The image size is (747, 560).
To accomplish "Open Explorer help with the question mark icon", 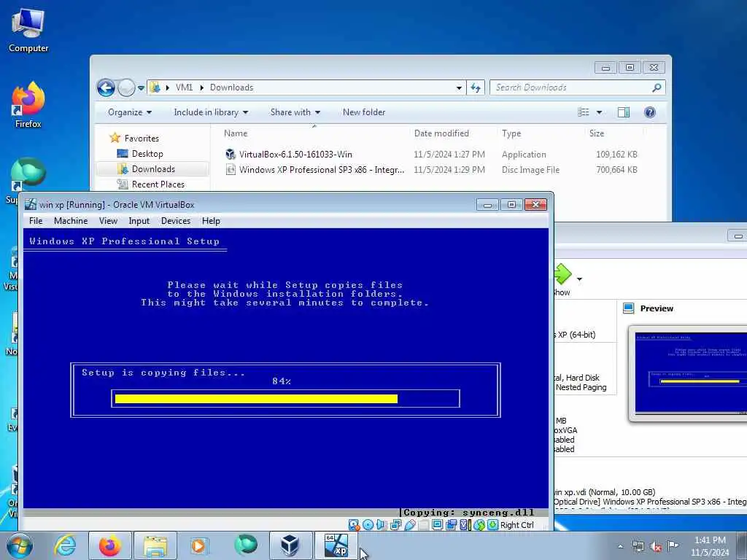I will [650, 112].
